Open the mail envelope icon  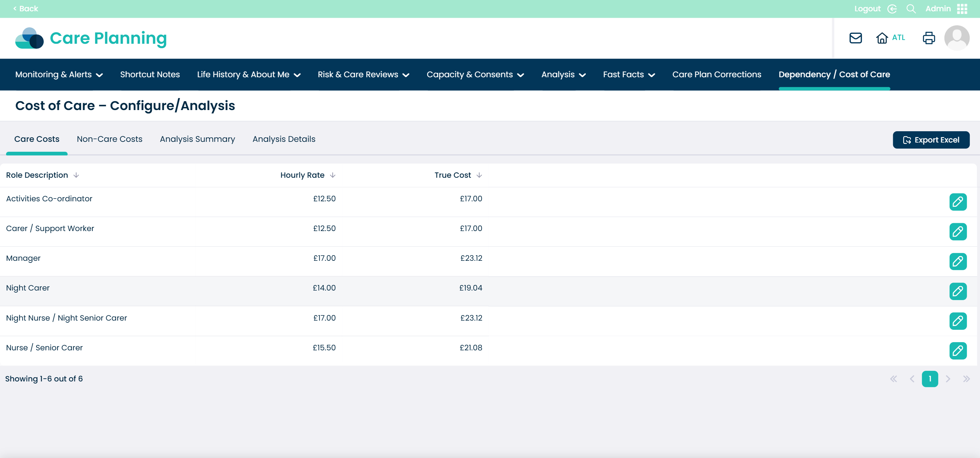tap(855, 38)
